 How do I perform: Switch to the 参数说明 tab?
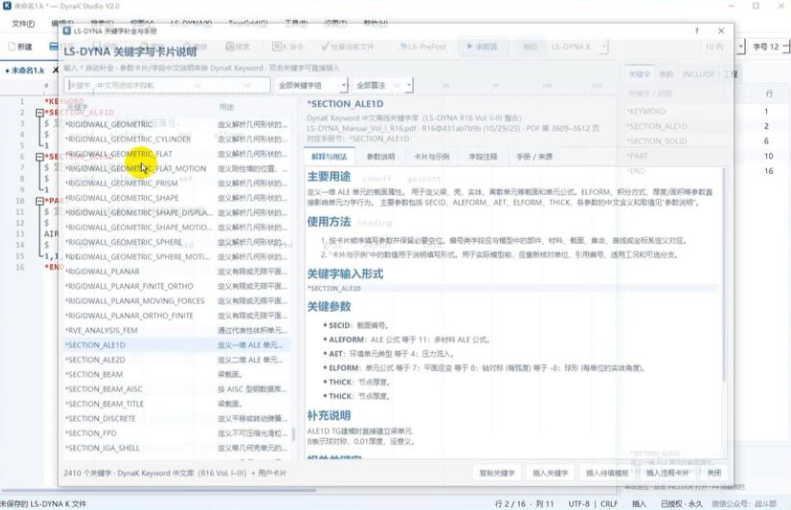380,156
